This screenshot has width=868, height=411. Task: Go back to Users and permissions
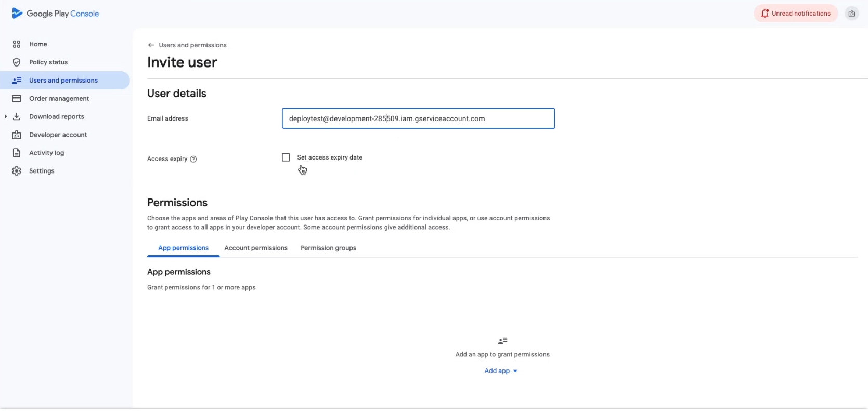[151, 45]
